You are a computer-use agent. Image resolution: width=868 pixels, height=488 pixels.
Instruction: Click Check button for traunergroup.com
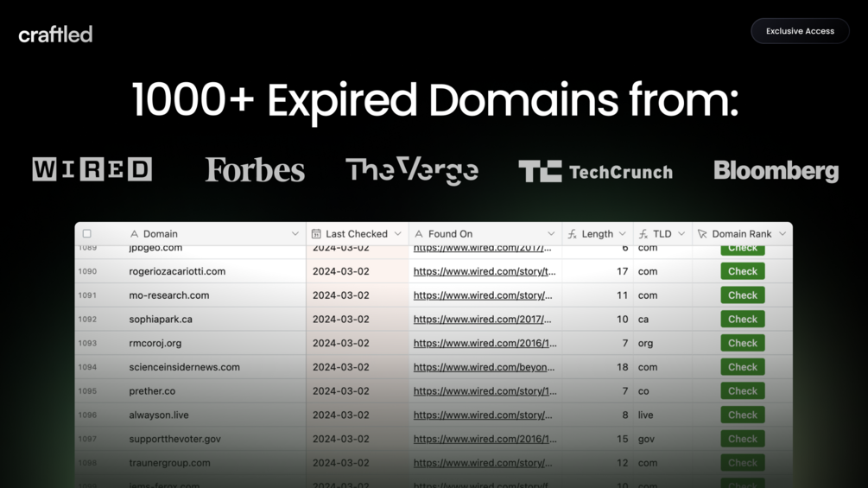[743, 463]
